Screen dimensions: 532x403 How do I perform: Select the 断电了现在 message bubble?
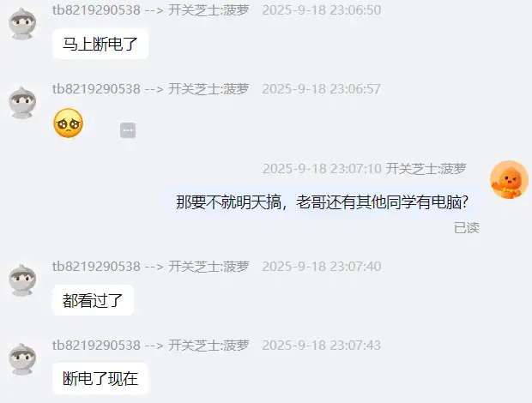(x=100, y=379)
